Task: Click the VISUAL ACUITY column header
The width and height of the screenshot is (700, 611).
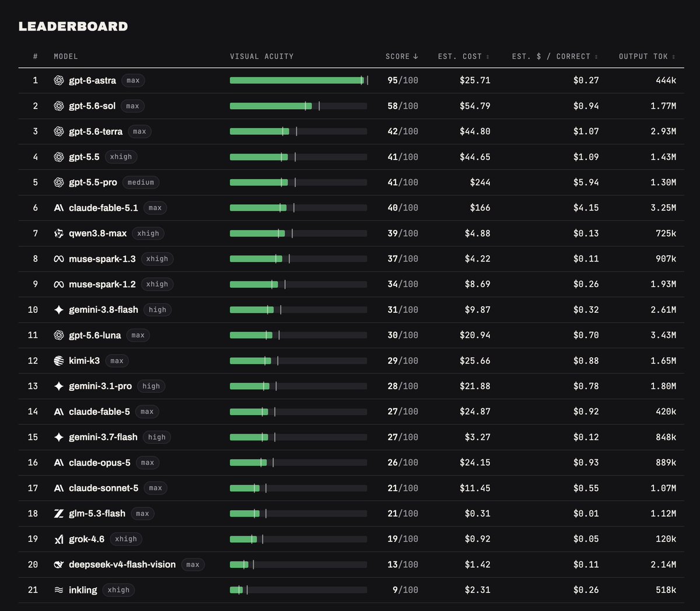Action: 262,57
